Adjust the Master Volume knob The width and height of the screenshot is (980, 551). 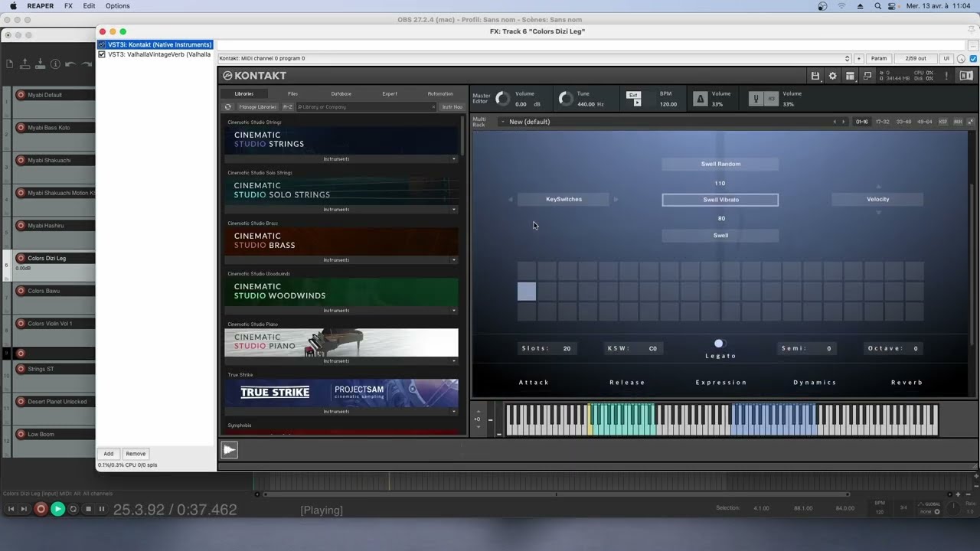pos(502,99)
